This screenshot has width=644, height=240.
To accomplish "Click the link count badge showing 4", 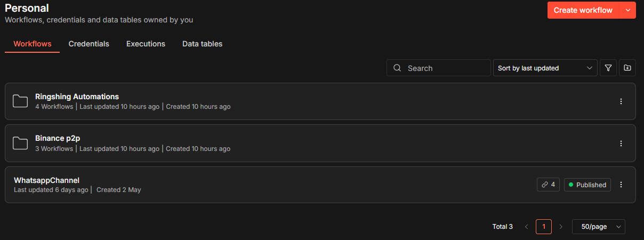I will tap(548, 185).
